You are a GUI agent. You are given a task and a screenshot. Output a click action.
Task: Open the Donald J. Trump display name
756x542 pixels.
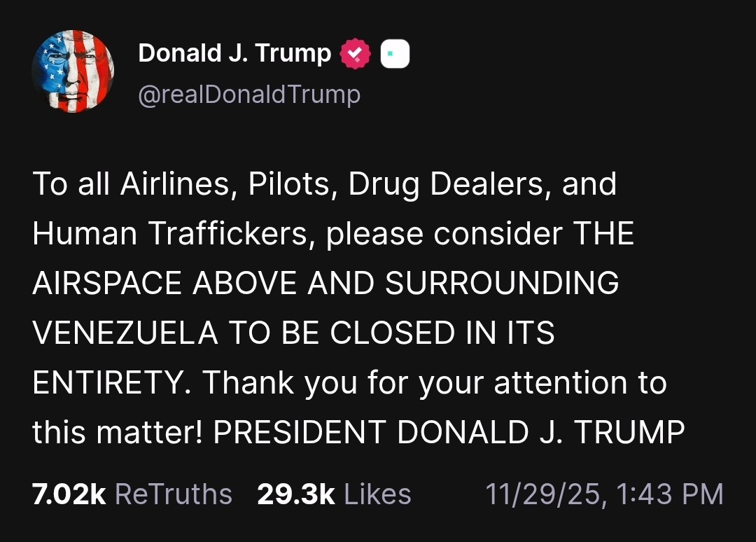234,53
